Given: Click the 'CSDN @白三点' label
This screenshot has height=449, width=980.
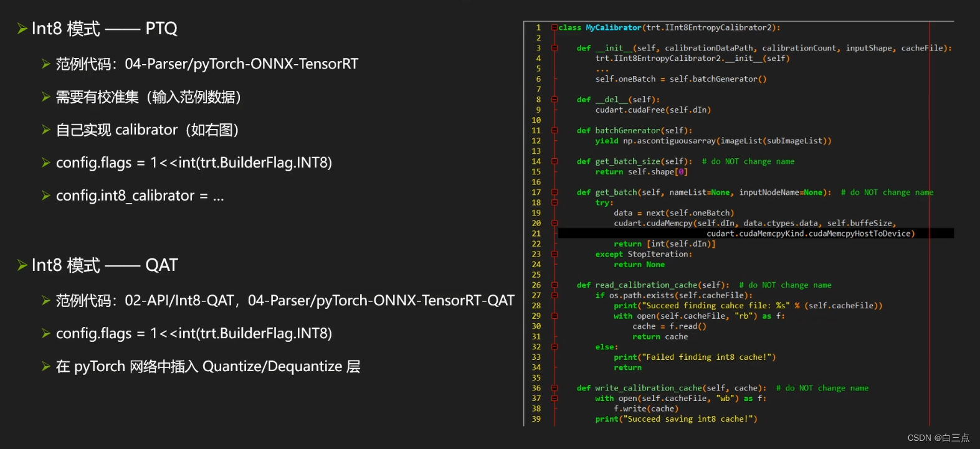Looking at the screenshot, I should 938,438.
